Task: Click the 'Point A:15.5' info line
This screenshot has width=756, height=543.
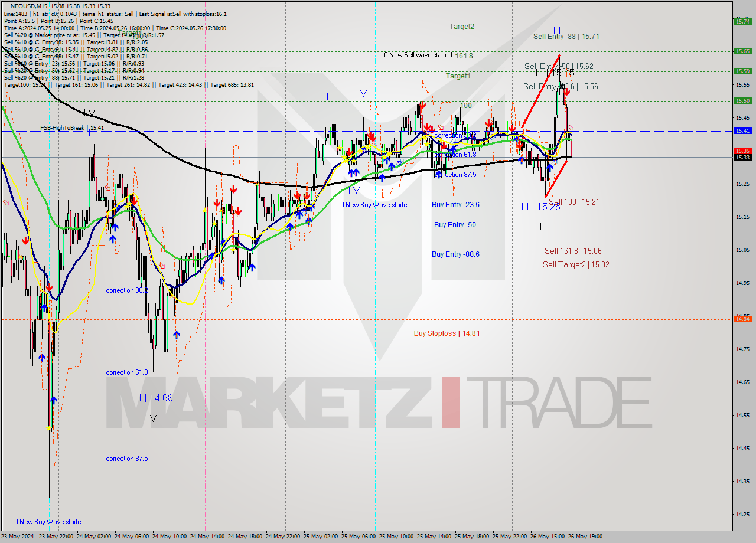Action: pyautogui.click(x=18, y=21)
